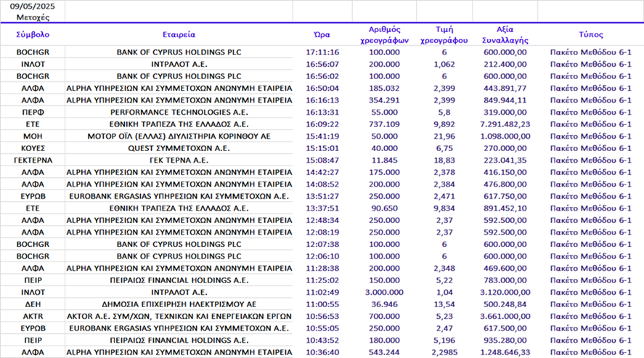Click the Τύπος column header

coord(590,34)
